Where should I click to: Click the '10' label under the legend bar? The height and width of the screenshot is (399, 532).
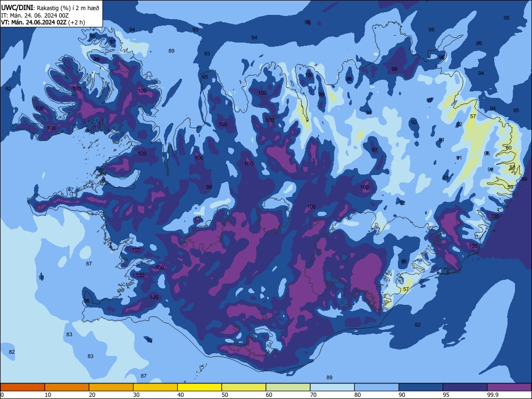point(48,395)
